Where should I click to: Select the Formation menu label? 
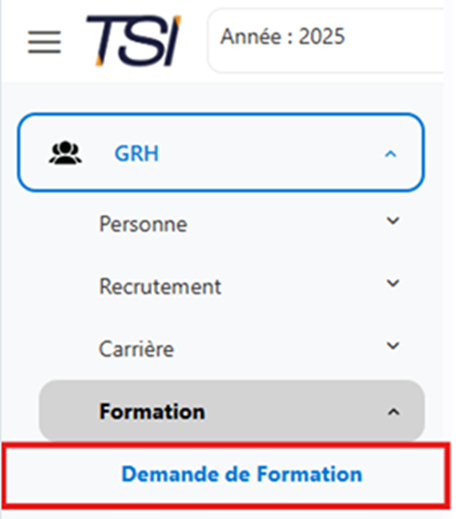[152, 411]
